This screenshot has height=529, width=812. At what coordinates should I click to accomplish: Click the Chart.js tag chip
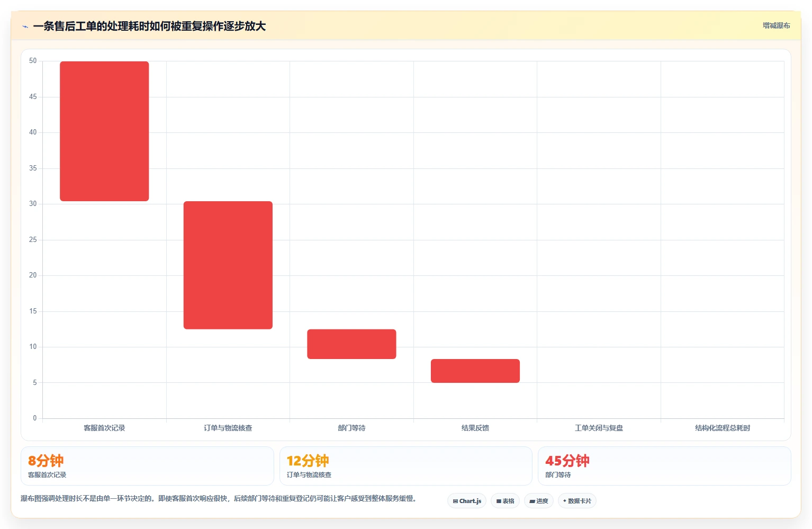point(467,501)
